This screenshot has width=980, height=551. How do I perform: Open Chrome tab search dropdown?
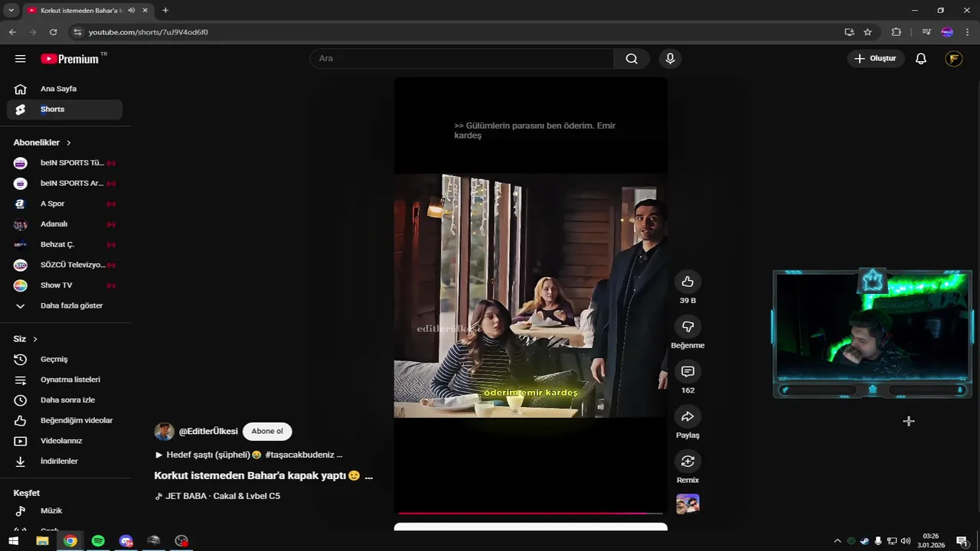point(11,11)
